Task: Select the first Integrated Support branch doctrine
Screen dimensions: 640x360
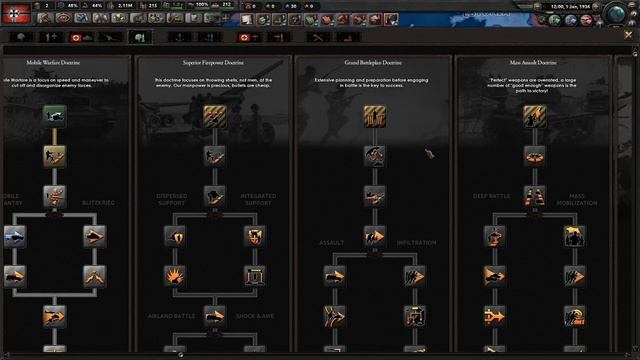Action: (255, 236)
